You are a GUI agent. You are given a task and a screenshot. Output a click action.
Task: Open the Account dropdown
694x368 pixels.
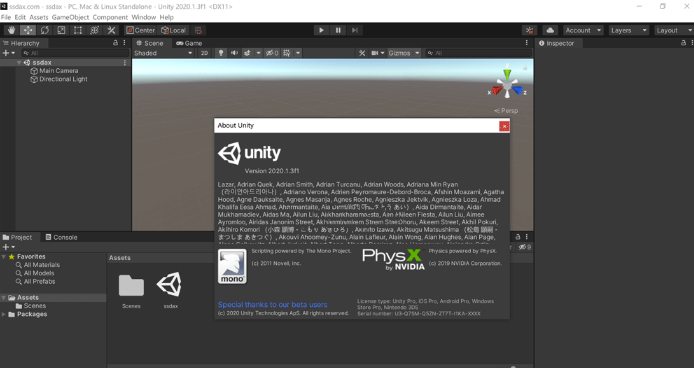(583, 30)
